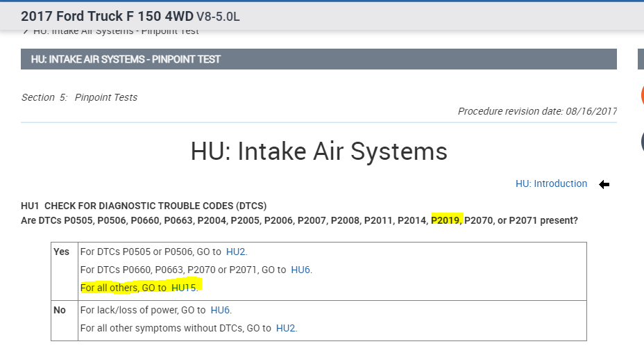Click Section 5: Pinpoint Tests text
This screenshot has width=644, height=353.
[79, 97]
